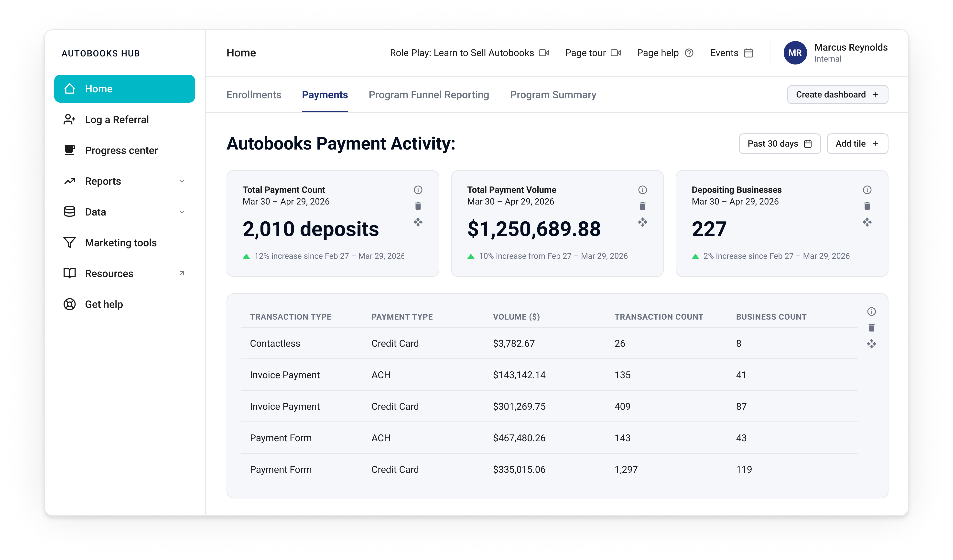Grab move handle on Total Payment Volume tile

(642, 222)
